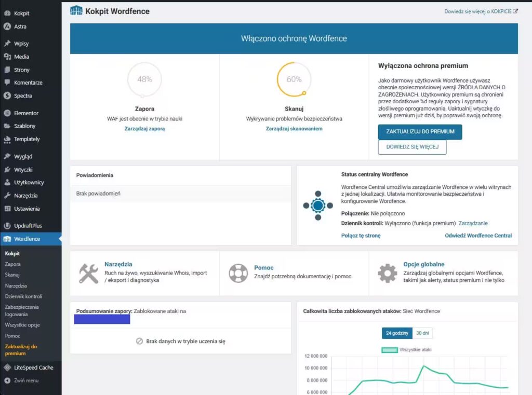532x395 pixels.
Task: Click the Wtyczki plugin icon
Action: (x=7, y=170)
